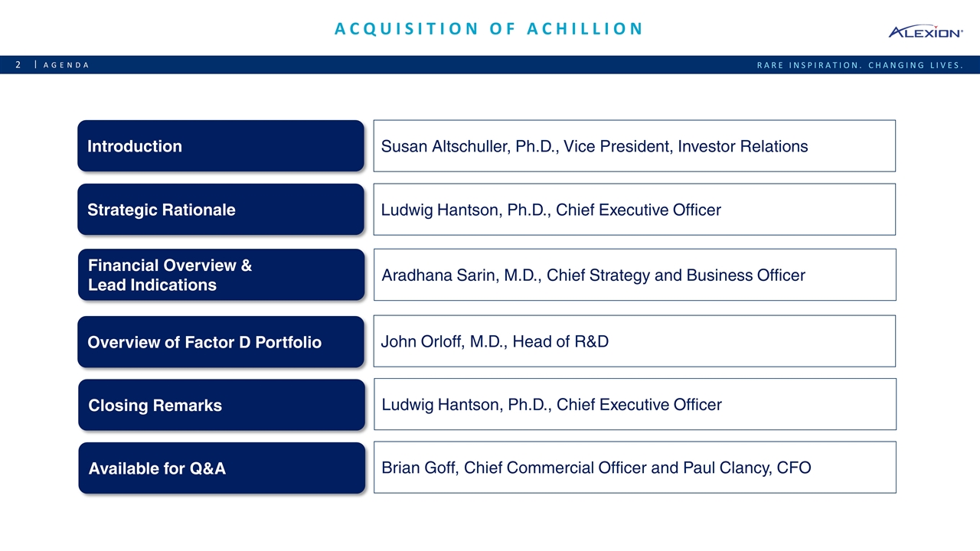Image resolution: width=980 pixels, height=551 pixels.
Task: Click the slide page number 2
Action: pos(18,65)
